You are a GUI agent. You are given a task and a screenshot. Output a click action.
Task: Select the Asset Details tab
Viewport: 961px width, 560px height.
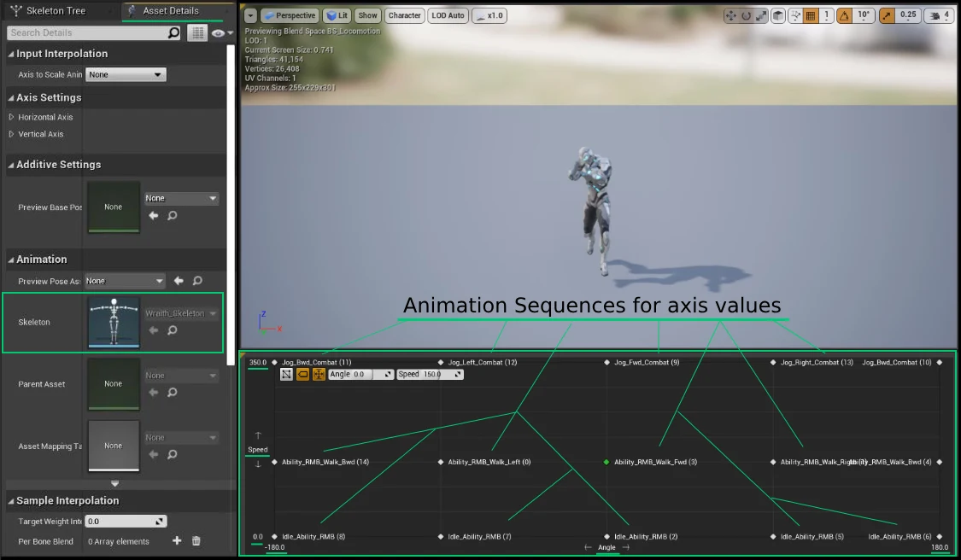pos(171,11)
